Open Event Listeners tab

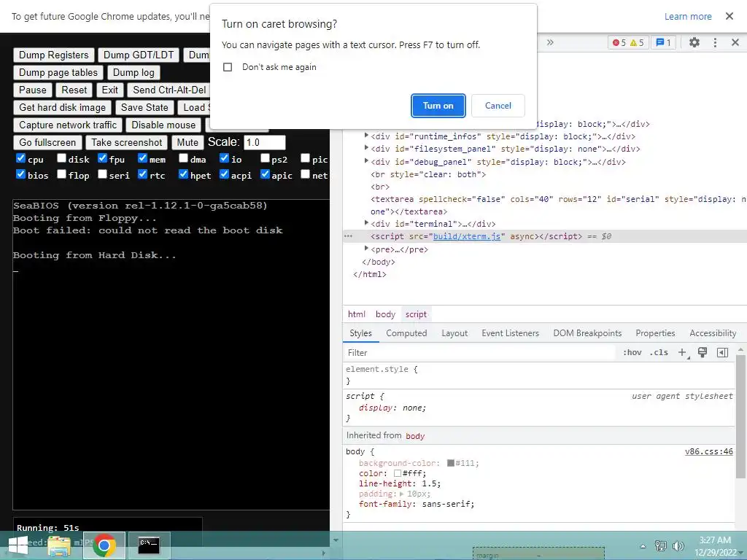click(510, 333)
